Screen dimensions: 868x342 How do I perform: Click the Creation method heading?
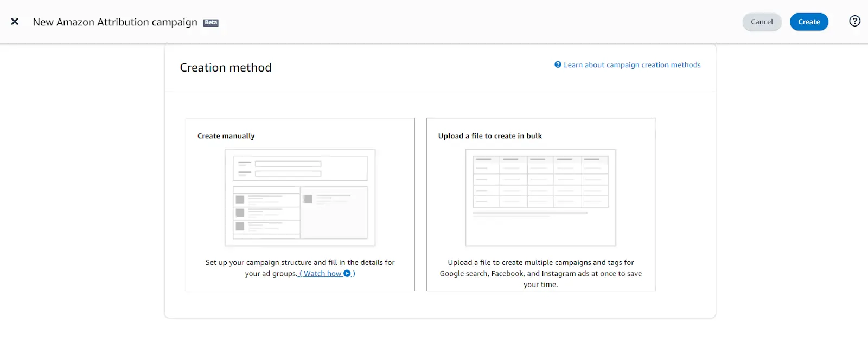pyautogui.click(x=226, y=68)
